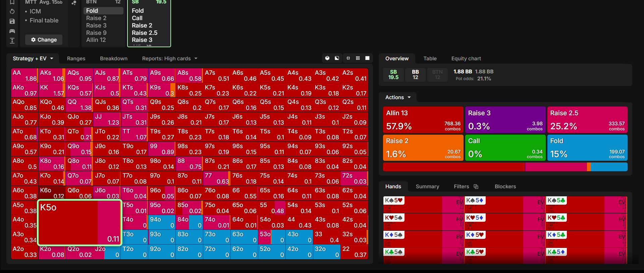The image size is (644, 273).
Task: Click the Allin 13 action card
Action: coord(423,120)
